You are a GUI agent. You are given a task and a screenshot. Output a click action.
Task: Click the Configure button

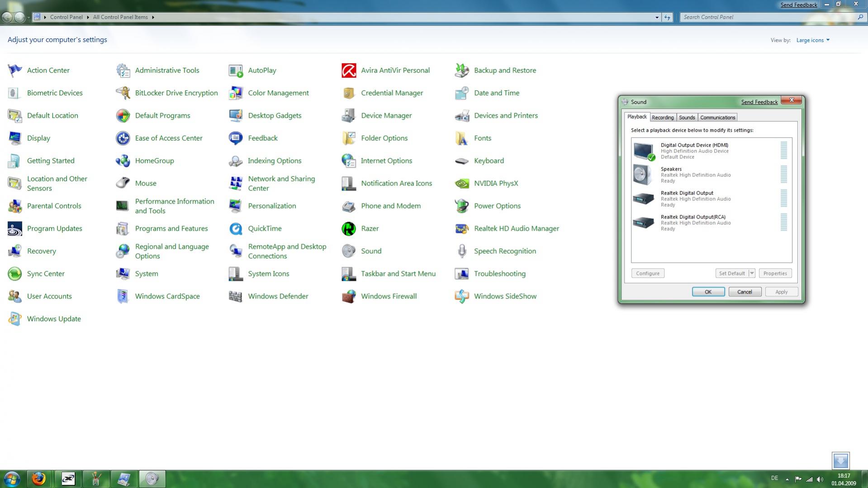648,273
